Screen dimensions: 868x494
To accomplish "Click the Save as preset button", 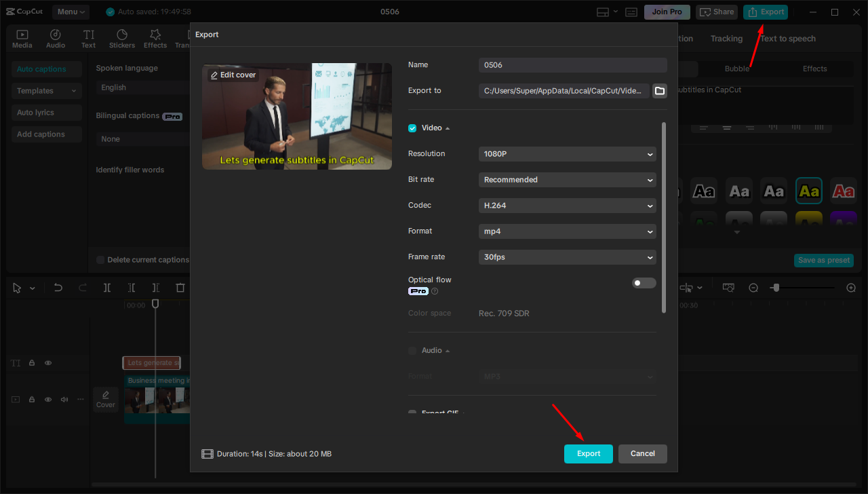I will coord(823,260).
